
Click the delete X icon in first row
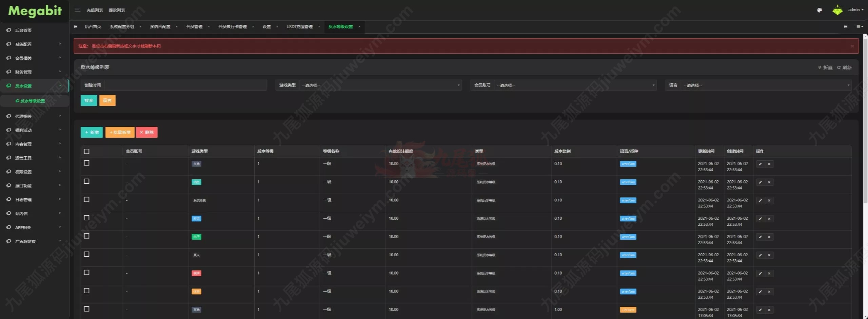point(769,164)
